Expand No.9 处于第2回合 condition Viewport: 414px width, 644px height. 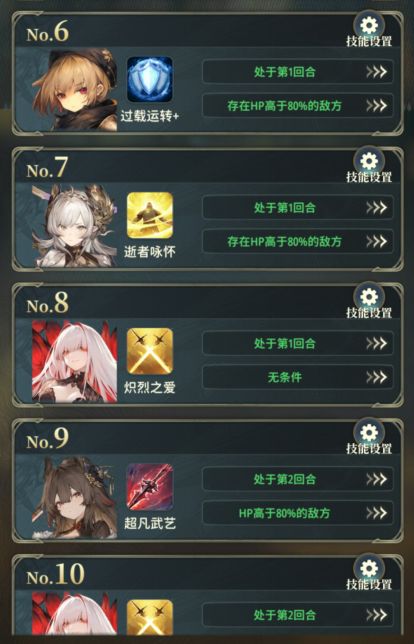[x=298, y=479]
